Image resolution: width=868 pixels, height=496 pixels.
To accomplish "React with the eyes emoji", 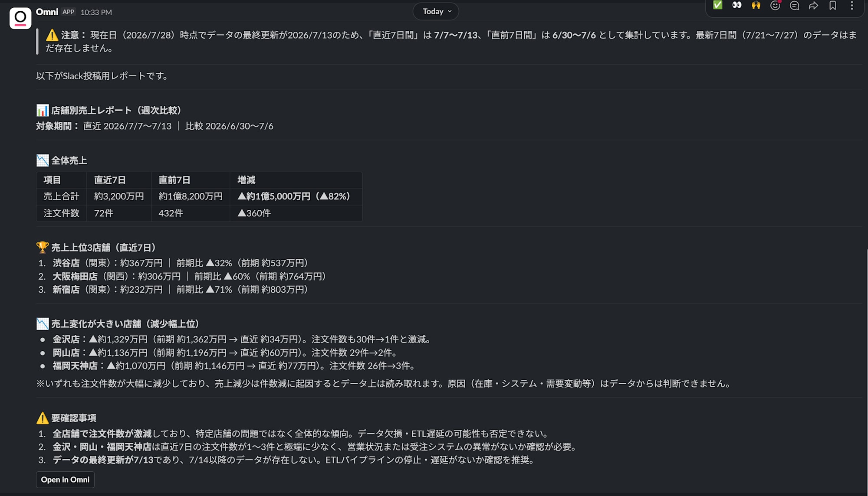I will (x=737, y=5).
